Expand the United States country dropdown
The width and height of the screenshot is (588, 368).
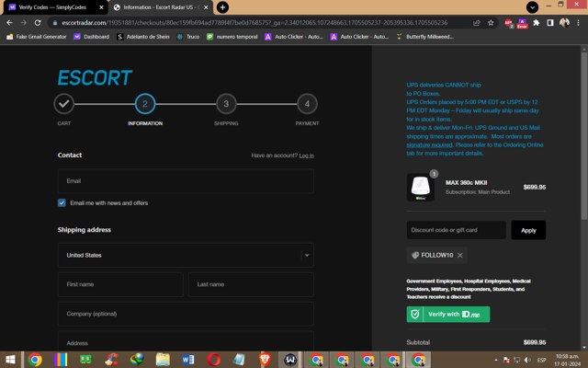186,256
